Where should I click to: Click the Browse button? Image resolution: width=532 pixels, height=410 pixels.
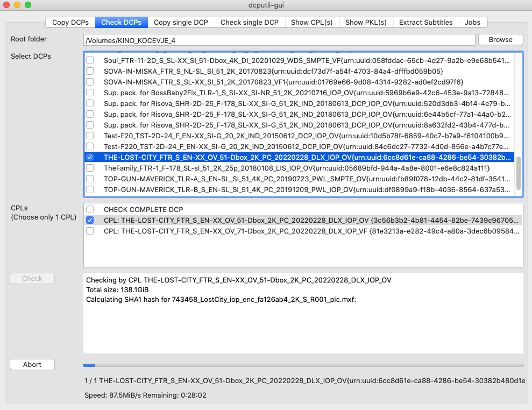500,39
